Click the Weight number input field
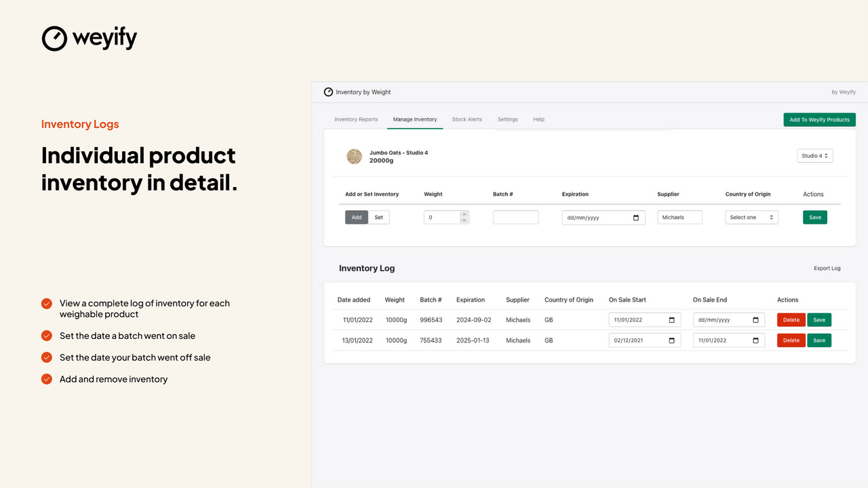This screenshot has height=488, width=868. [447, 218]
